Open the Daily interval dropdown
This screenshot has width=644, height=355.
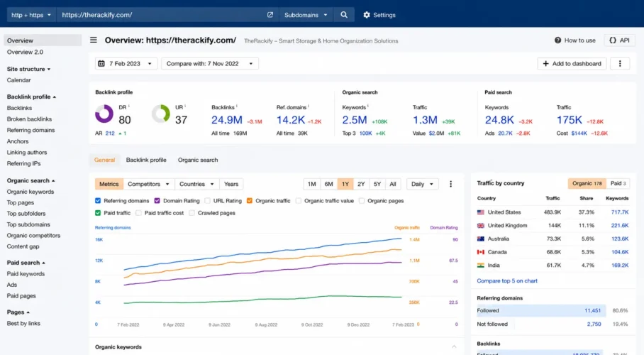click(422, 184)
